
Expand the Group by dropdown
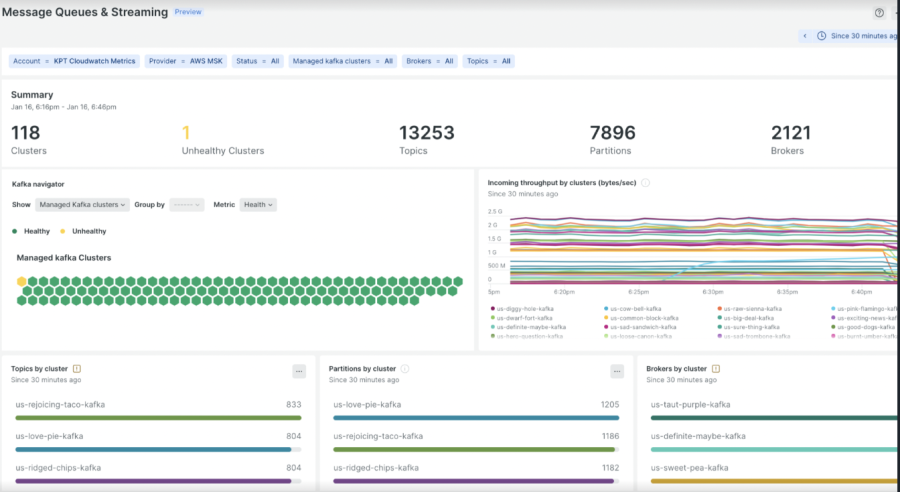pyautogui.click(x=186, y=205)
